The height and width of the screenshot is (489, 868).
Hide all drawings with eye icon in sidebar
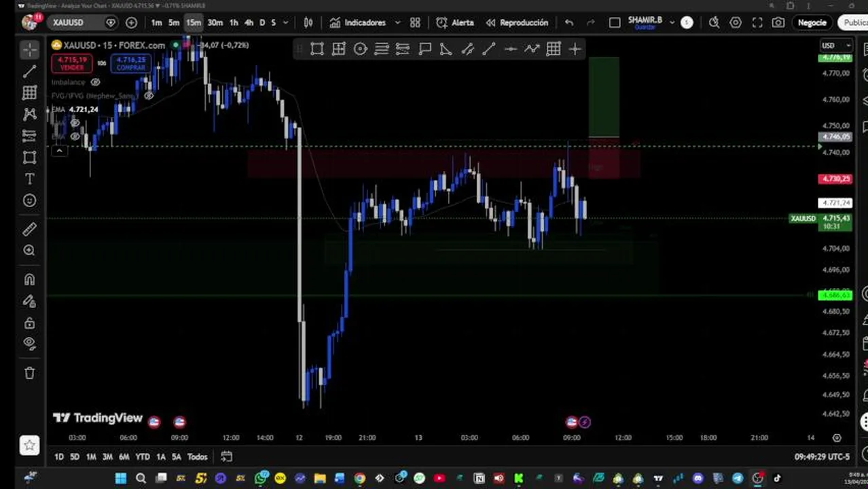(29, 344)
